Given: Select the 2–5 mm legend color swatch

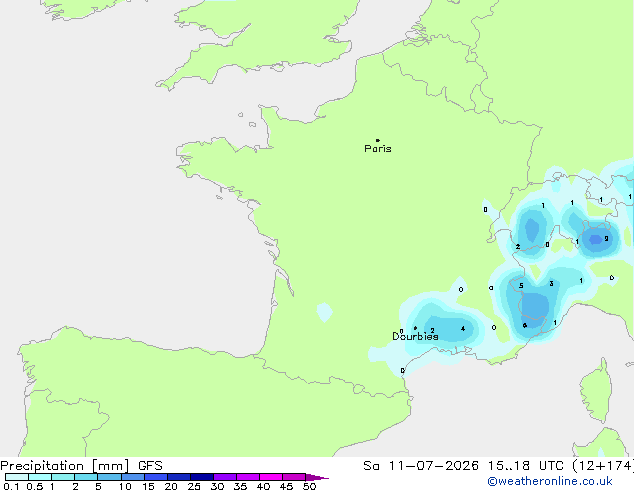Looking at the screenshot, I should point(86,477).
